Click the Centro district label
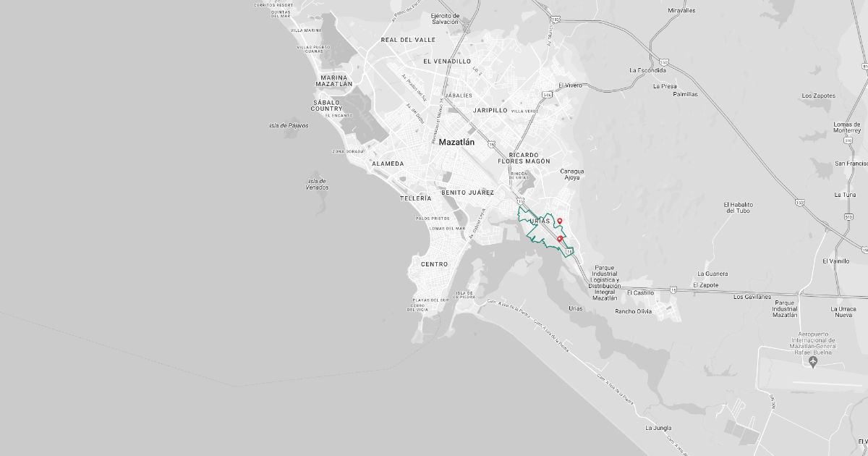This screenshot has width=868, height=456. [434, 264]
